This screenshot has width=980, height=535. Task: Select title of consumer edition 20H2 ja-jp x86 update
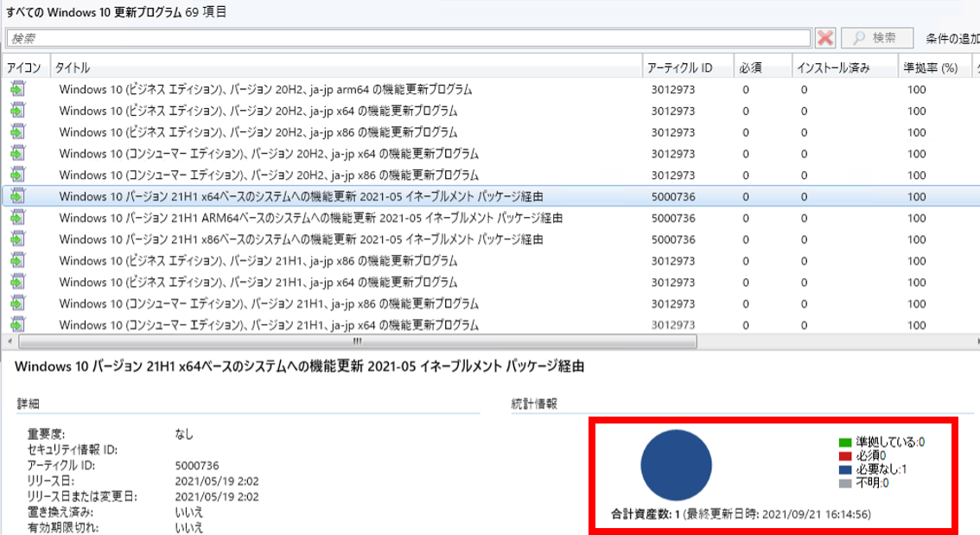coord(269,175)
